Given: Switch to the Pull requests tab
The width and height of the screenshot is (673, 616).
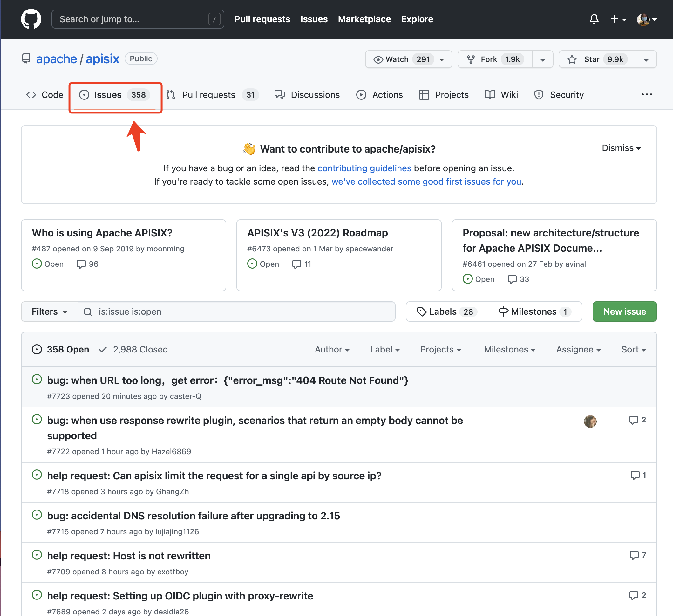Looking at the screenshot, I should point(212,95).
